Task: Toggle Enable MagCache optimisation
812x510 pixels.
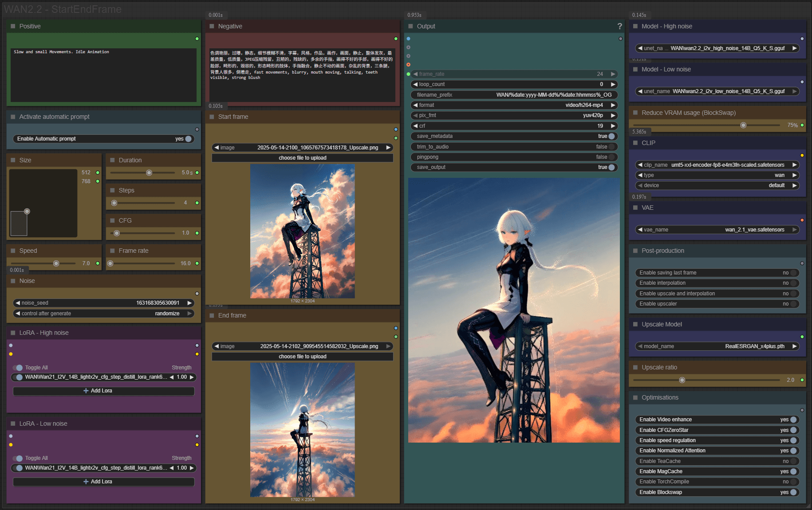Action: (717, 471)
